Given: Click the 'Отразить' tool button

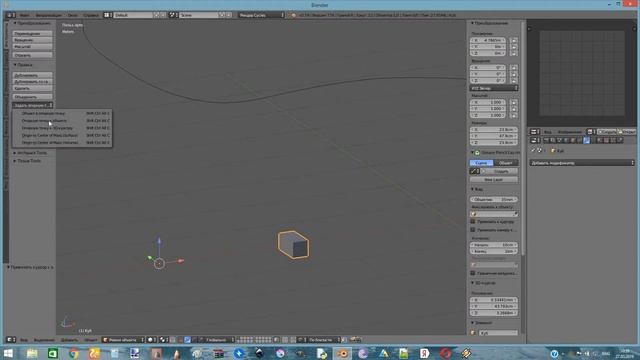Looking at the screenshot, I should 32,55.
